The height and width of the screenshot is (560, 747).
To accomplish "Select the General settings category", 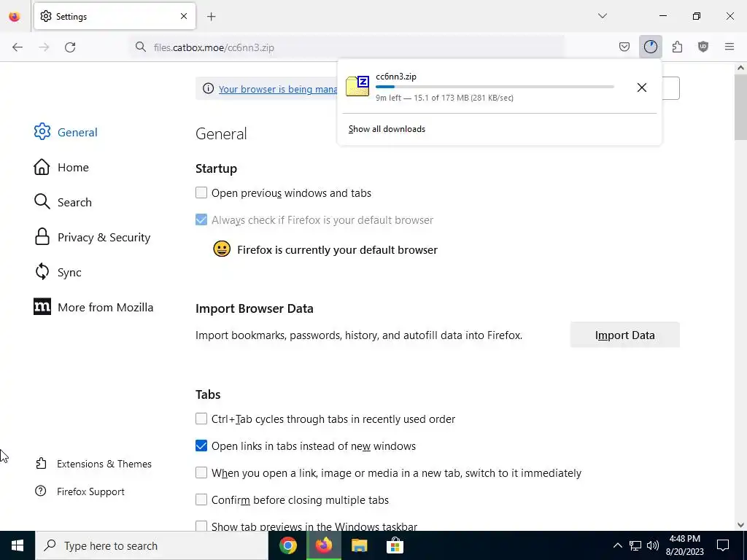I will point(66,132).
